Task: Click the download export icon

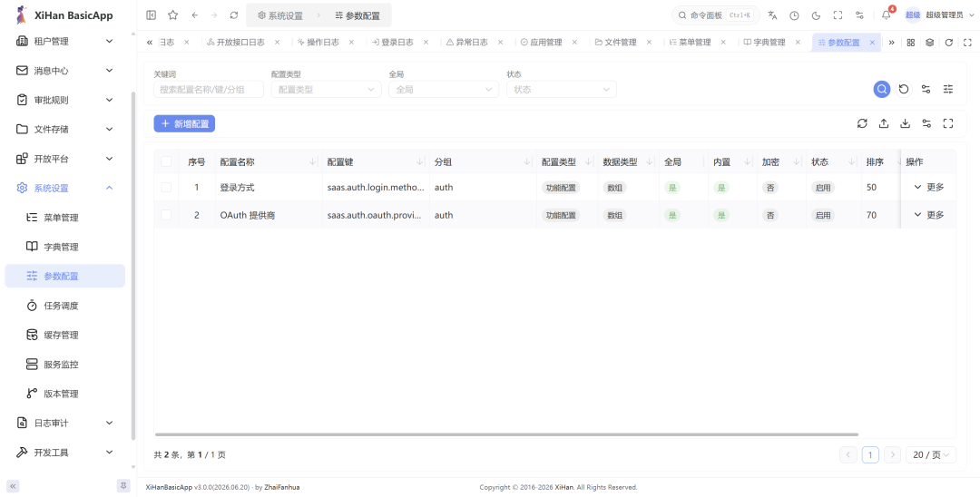Action: click(x=905, y=123)
